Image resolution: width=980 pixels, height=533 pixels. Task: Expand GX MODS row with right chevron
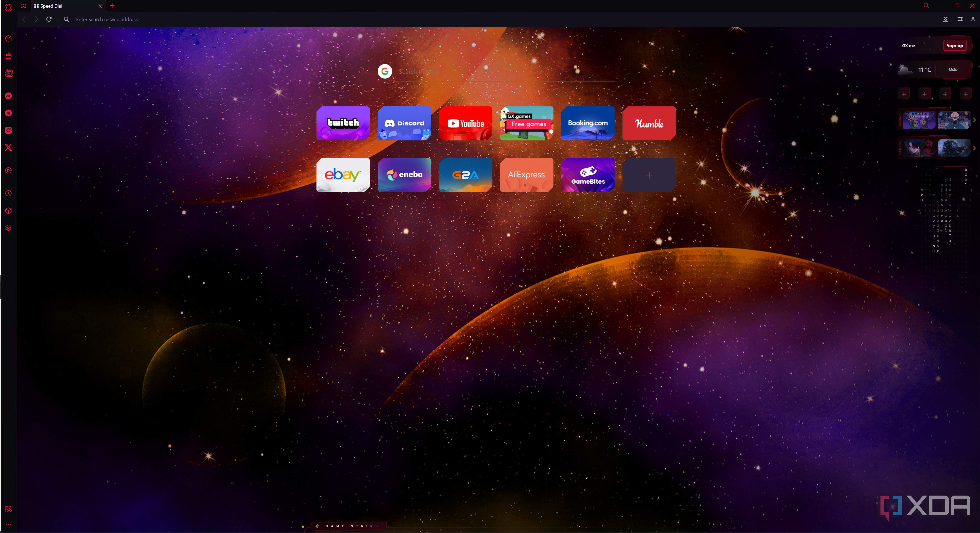pyautogui.click(x=974, y=148)
